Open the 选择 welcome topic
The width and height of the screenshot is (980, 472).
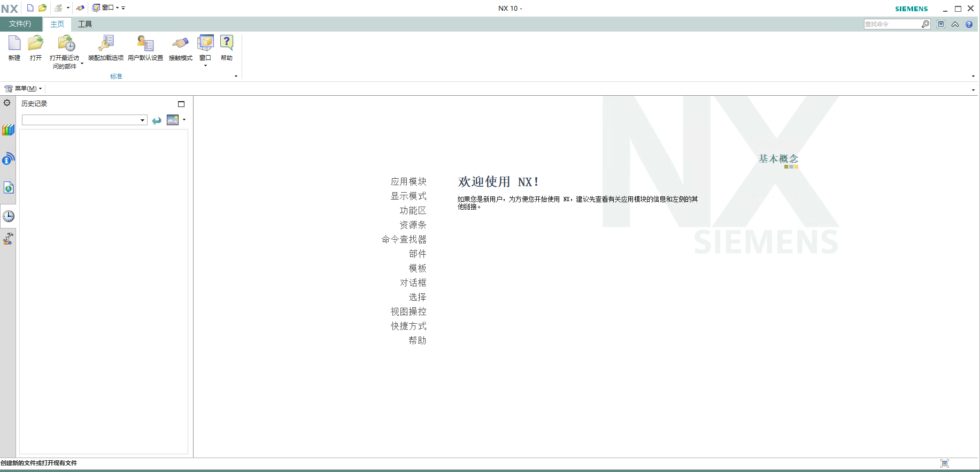click(x=418, y=297)
